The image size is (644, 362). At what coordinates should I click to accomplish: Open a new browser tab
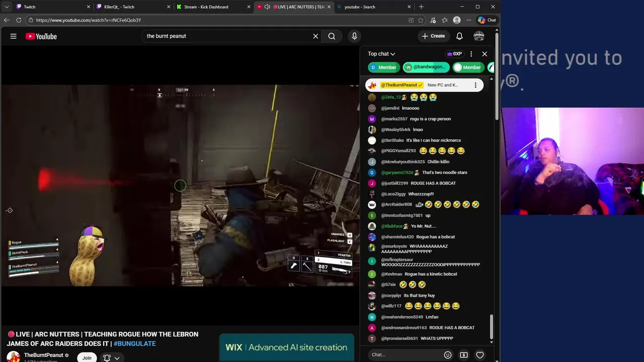click(421, 7)
